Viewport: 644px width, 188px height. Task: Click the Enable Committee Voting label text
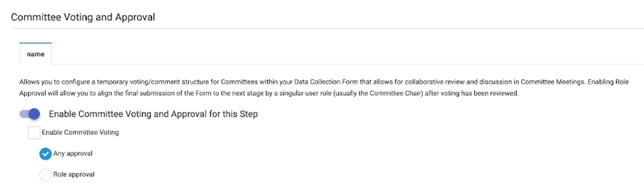[x=80, y=132]
